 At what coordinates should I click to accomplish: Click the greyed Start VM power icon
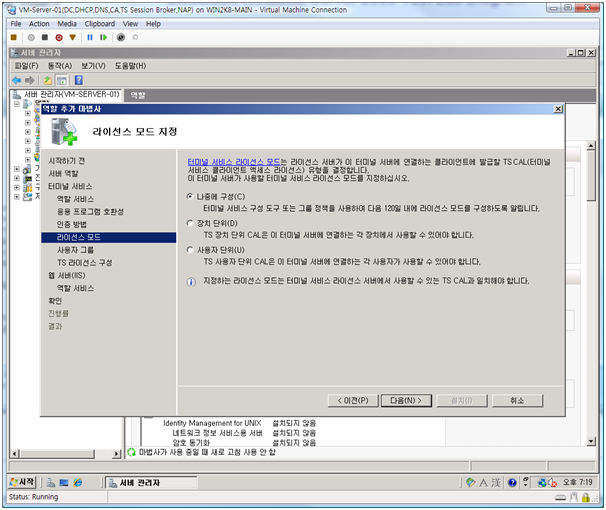pyautogui.click(x=31, y=37)
